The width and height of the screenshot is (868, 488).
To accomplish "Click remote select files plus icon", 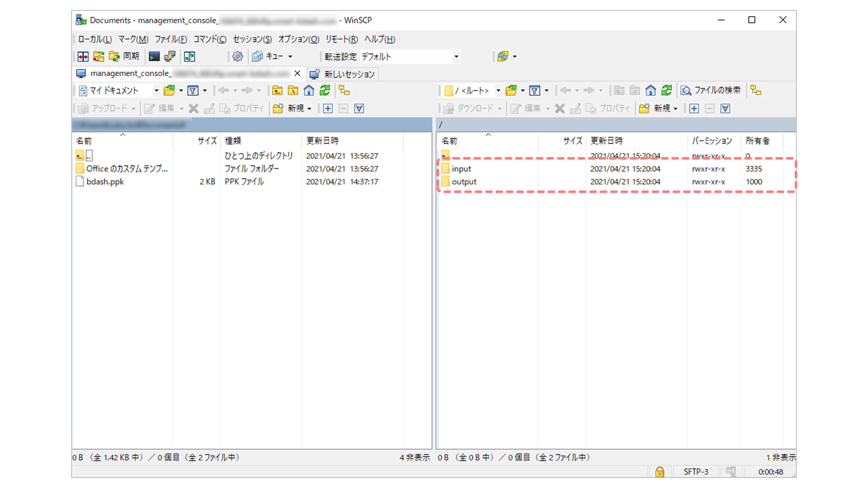I will [x=694, y=108].
